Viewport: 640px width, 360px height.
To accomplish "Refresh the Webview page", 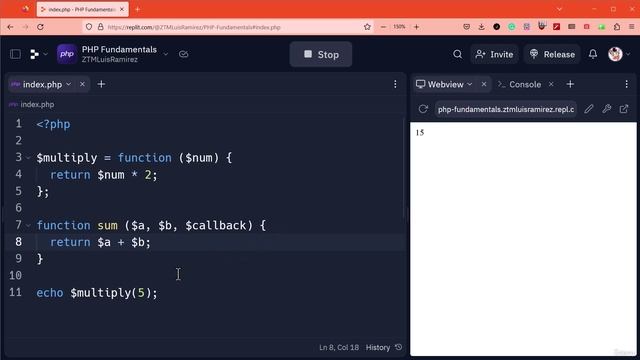I will (423, 109).
